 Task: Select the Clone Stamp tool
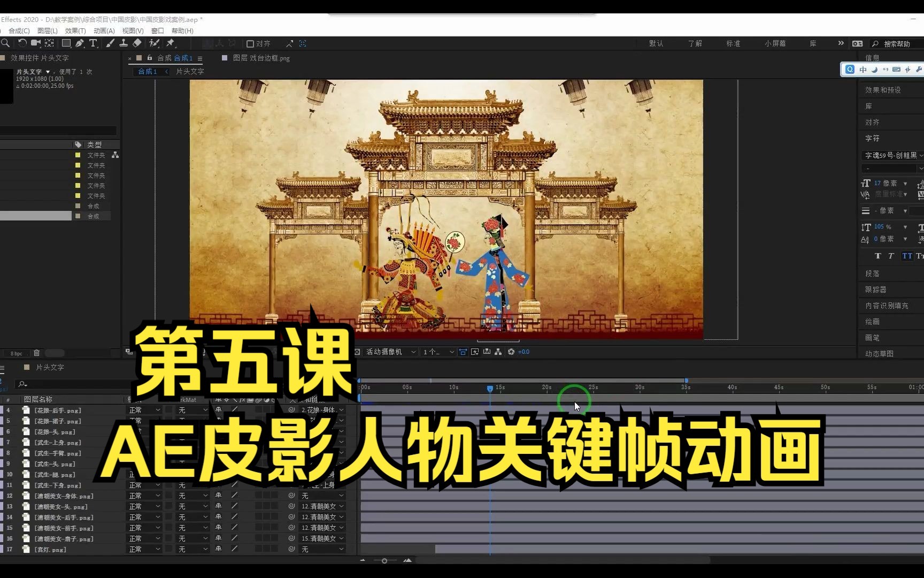point(124,43)
